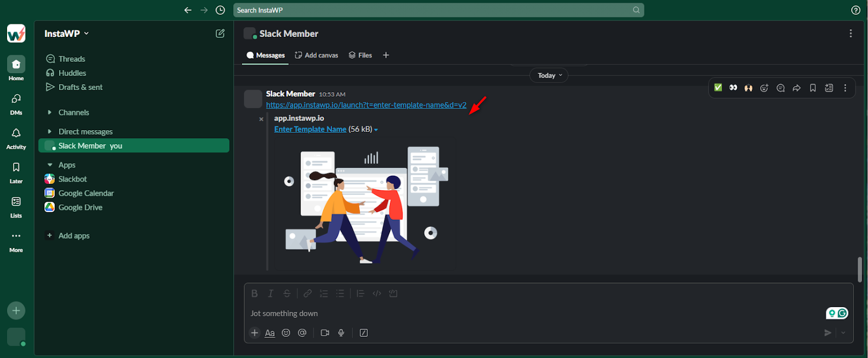The image size is (868, 358).
Task: Go forward in history arrow
Action: pos(204,10)
